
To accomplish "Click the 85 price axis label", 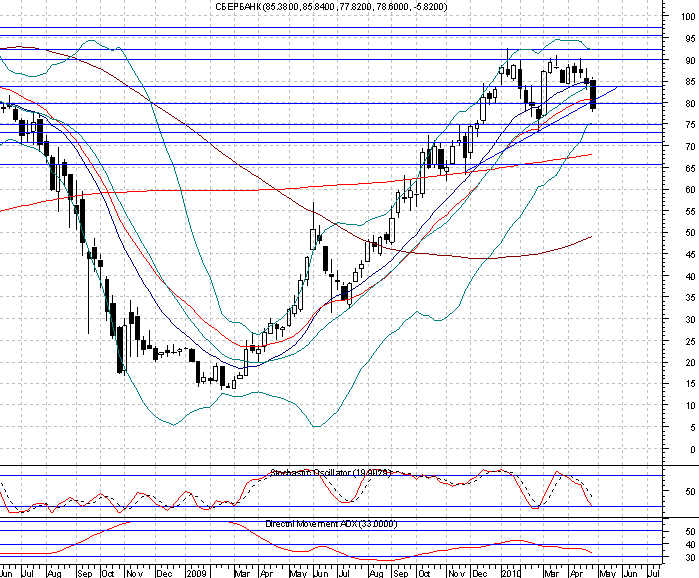I will [x=690, y=82].
